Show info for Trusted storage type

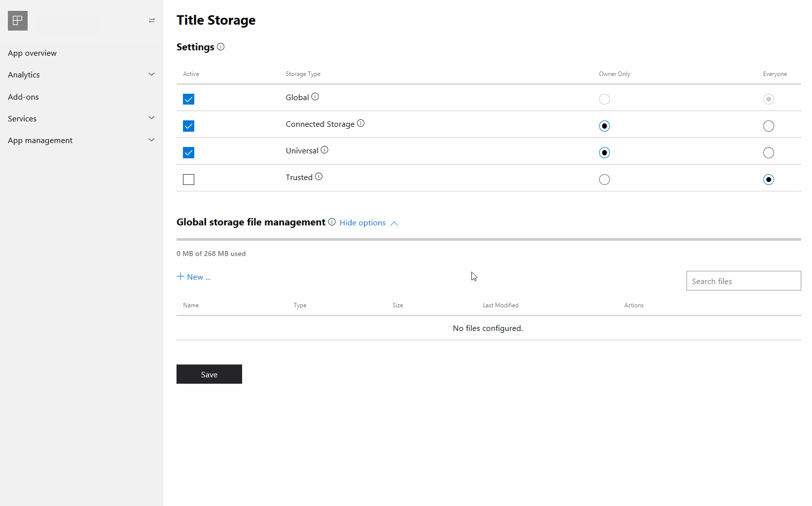(x=319, y=177)
